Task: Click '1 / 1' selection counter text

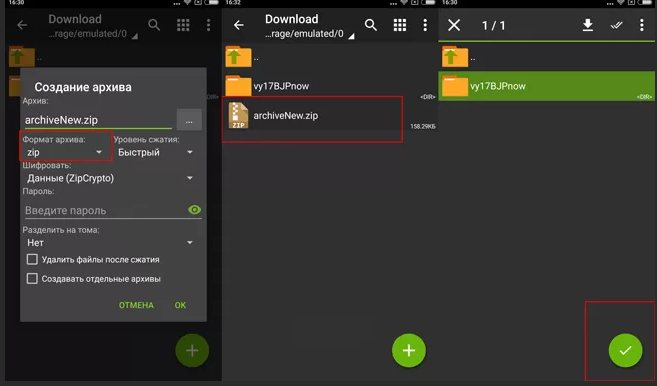Action: click(494, 26)
